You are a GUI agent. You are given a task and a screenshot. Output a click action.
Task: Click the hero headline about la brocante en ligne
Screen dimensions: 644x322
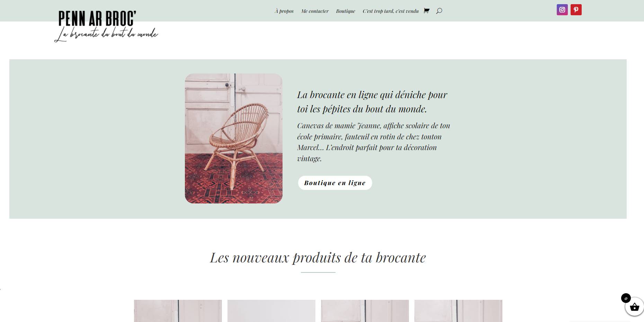(x=372, y=102)
